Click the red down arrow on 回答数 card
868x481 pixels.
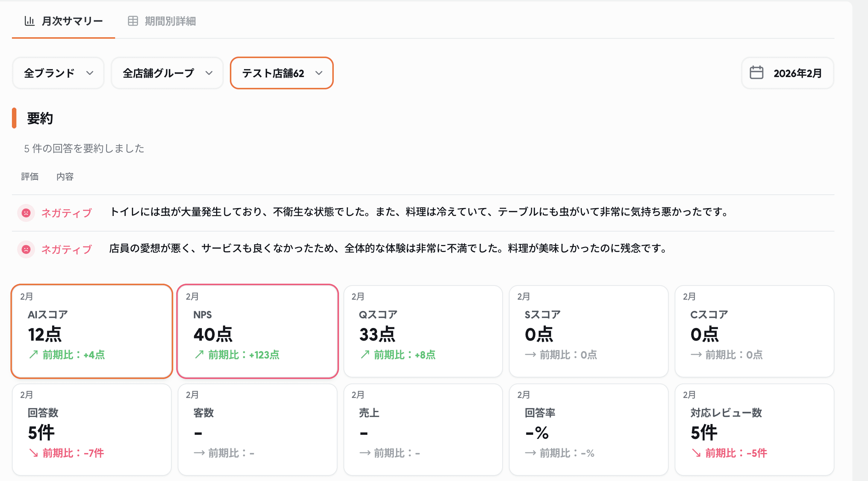[x=34, y=453]
